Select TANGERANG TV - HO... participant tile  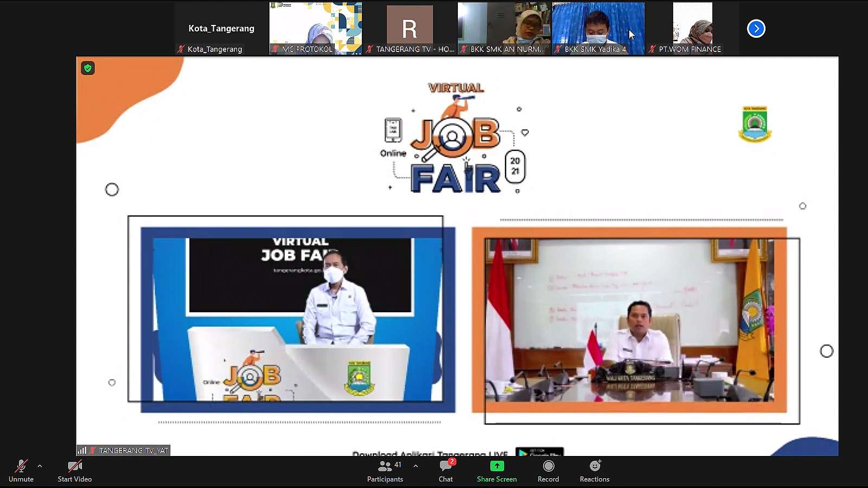(410, 28)
